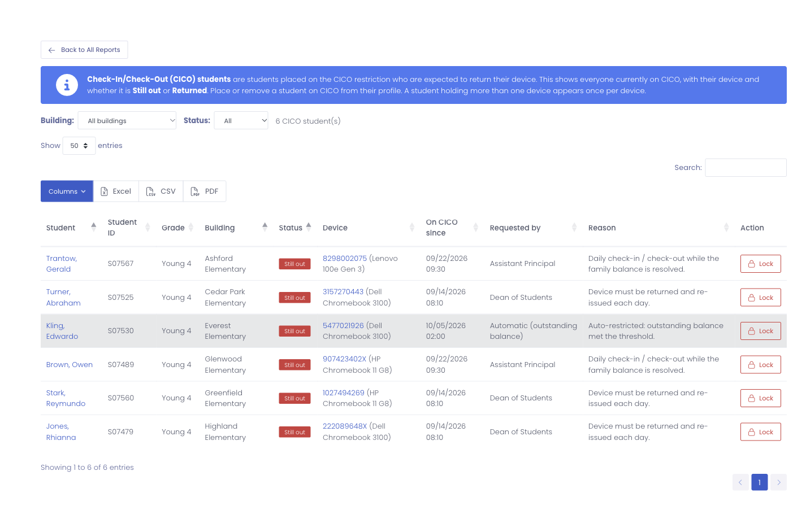
Task: Lock the device for Stark, Reymundo
Action: pos(761,398)
